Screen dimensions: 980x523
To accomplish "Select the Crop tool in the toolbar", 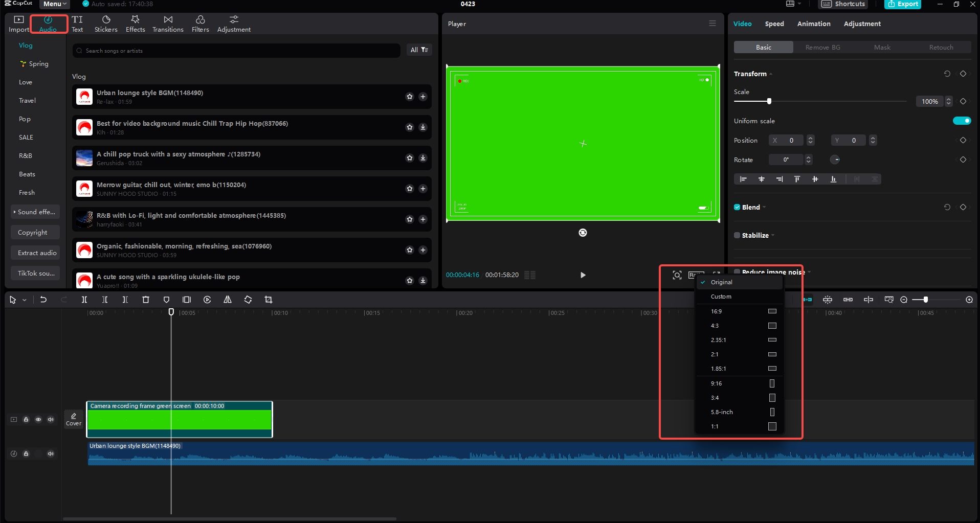I will pyautogui.click(x=268, y=300).
